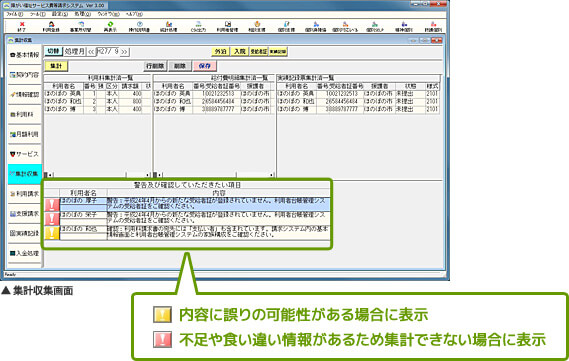Viewport: 569px width, 361px height.
Task: Click the 行削除 button
Action: pyautogui.click(x=155, y=66)
